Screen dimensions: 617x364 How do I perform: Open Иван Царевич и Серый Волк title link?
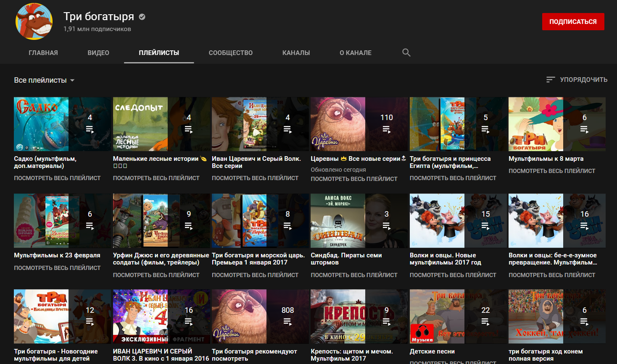pos(256,162)
